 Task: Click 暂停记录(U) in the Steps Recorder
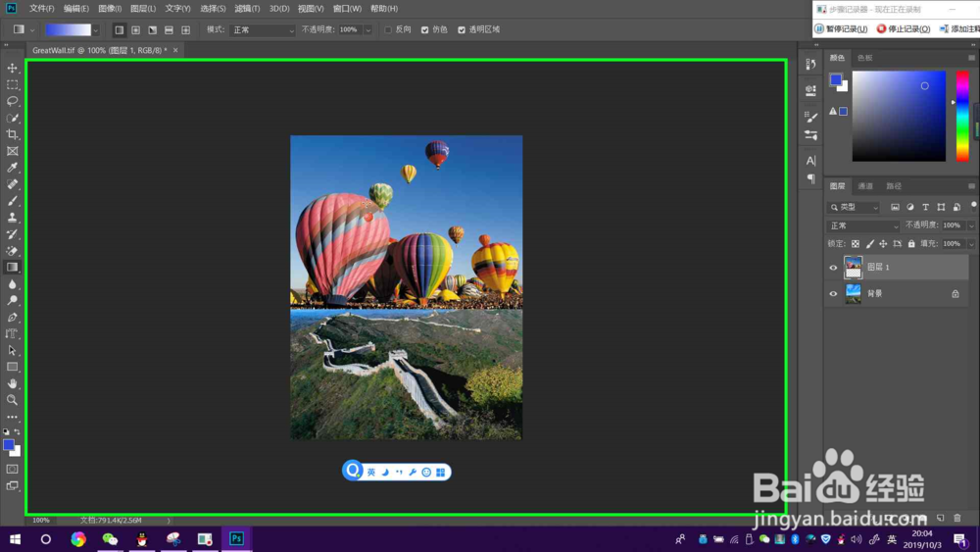click(x=841, y=28)
